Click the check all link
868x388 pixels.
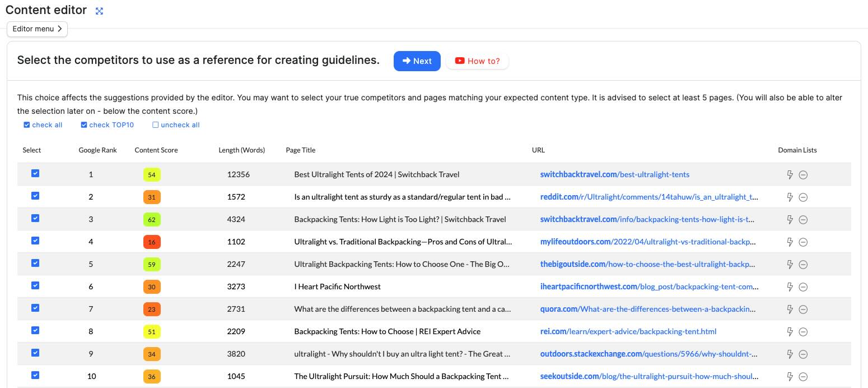[43, 125]
